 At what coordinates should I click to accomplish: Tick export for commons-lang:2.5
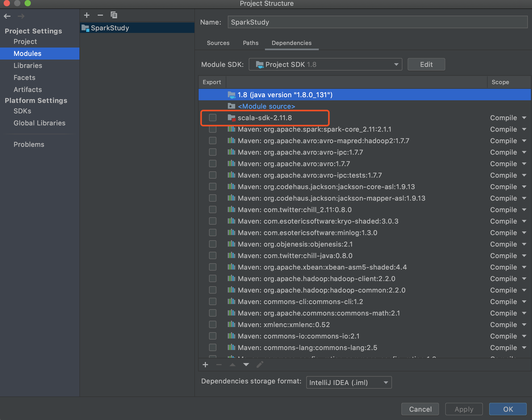coord(213,348)
